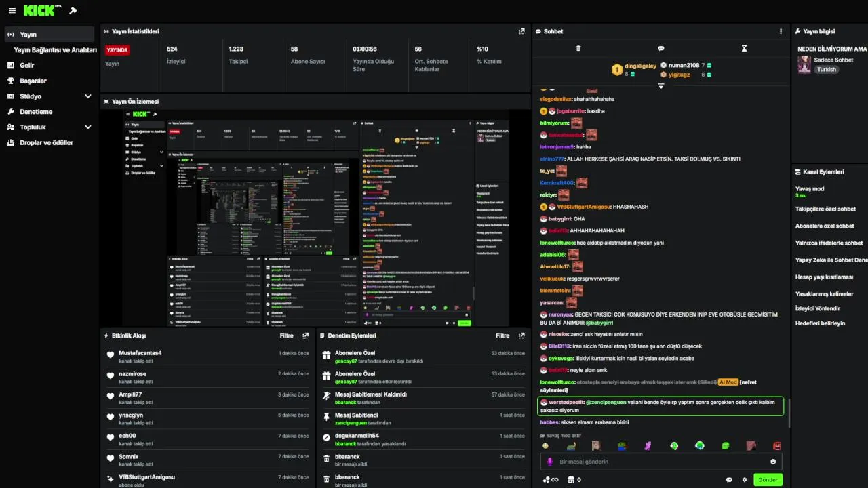This screenshot has height=488, width=868.
Task: Click the chat bubble icon beside the gear
Action: tap(729, 480)
